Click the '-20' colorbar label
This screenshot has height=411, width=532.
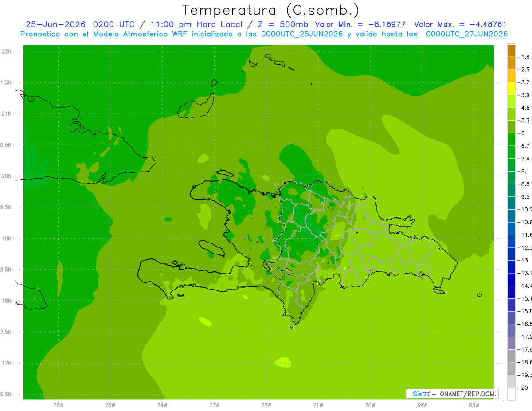pyautogui.click(x=523, y=388)
